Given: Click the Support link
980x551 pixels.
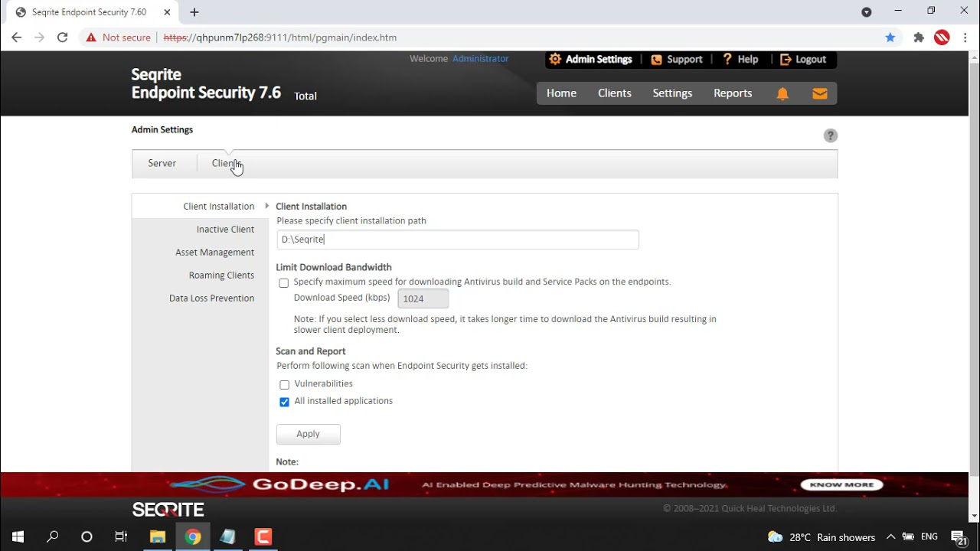Looking at the screenshot, I should click(684, 60).
